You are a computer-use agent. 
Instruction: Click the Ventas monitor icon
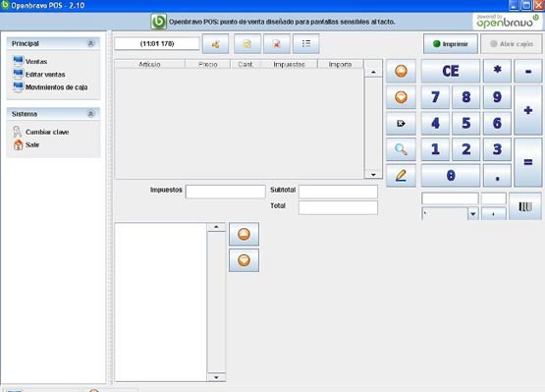(x=18, y=61)
